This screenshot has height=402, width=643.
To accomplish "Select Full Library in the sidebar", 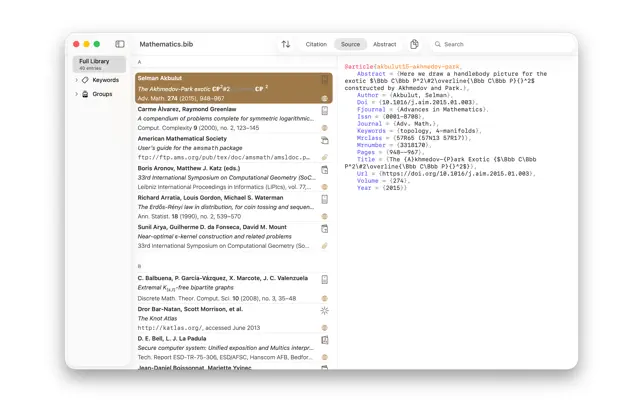I will (99, 64).
